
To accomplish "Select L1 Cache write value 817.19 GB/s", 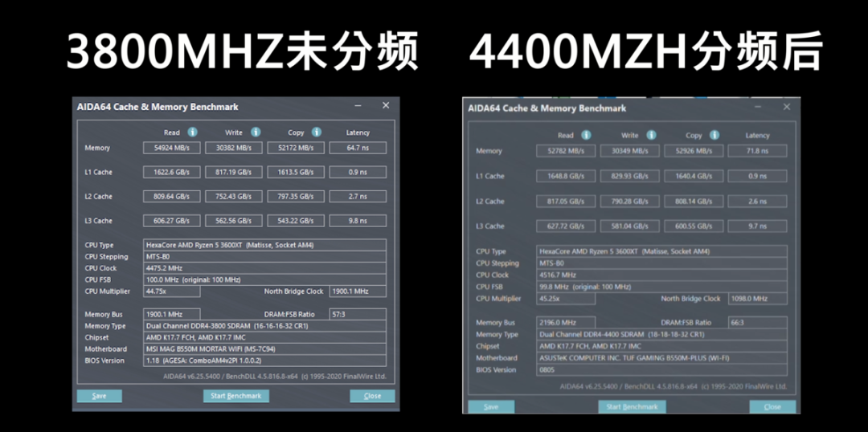I will pos(235,172).
